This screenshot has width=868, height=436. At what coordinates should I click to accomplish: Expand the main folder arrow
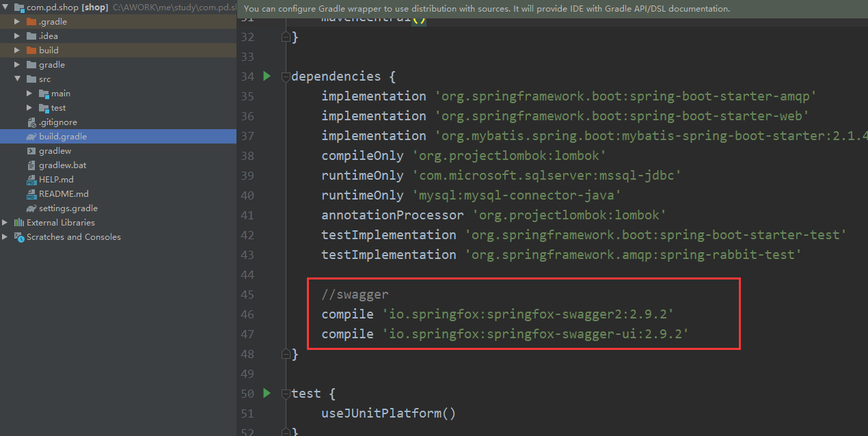[x=29, y=93]
